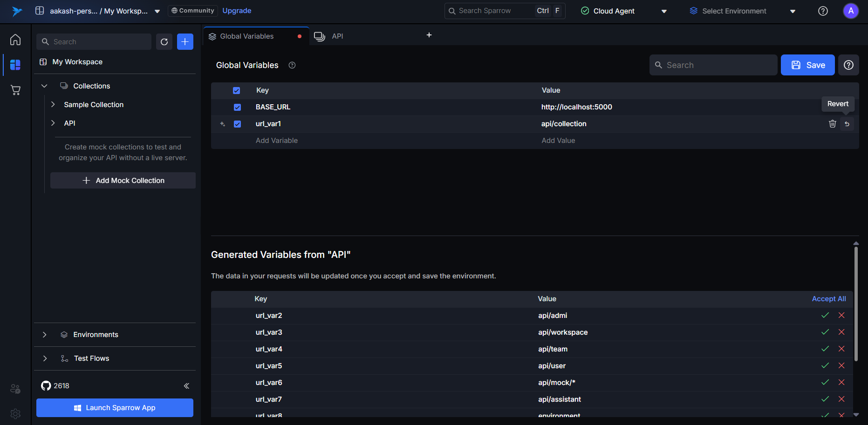Click the Sparrow bird logo

tap(17, 11)
